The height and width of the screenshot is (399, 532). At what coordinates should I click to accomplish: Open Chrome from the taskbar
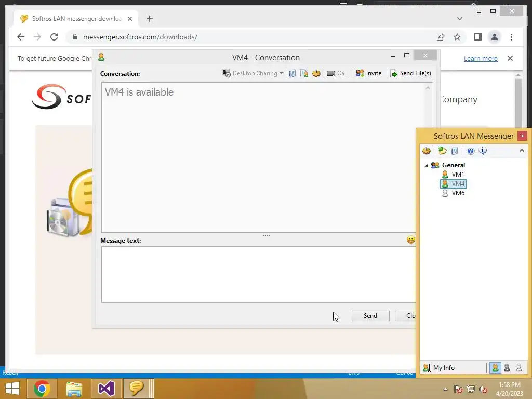click(42, 389)
